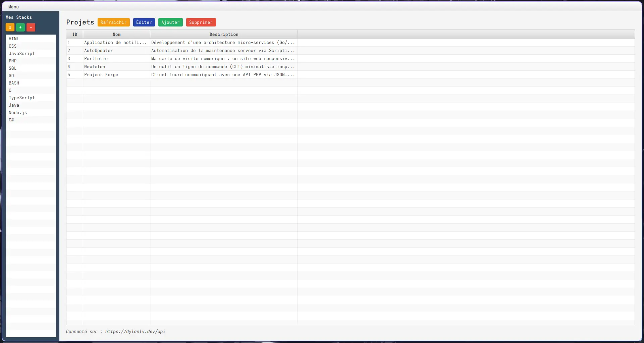644x343 pixels.
Task: Click the API URL in the status bar
Action: (135, 331)
